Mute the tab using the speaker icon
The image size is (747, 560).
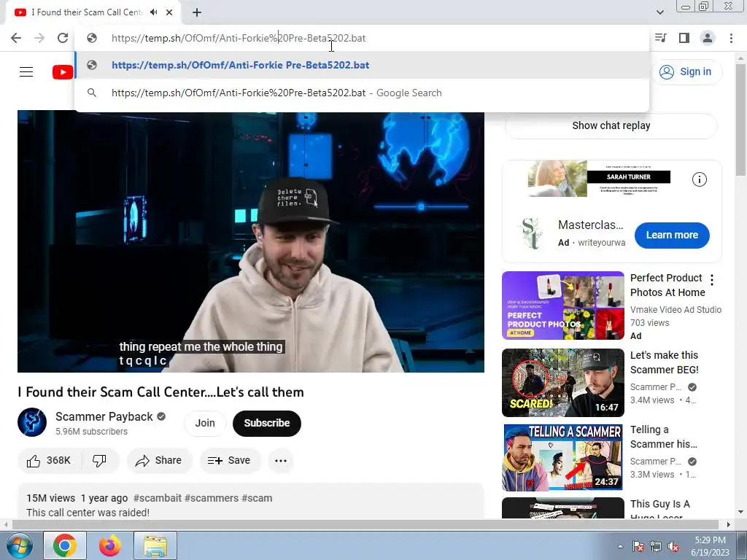(153, 12)
